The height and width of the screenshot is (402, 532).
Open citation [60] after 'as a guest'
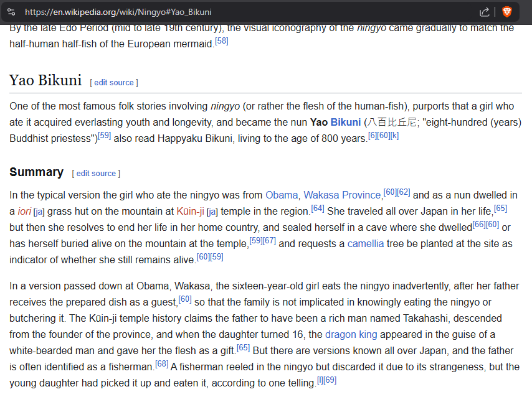[185, 299]
